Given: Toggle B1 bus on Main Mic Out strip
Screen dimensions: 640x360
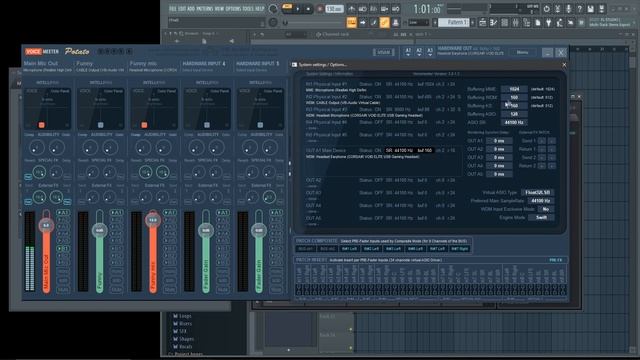Looking at the screenshot, I should point(63,248).
